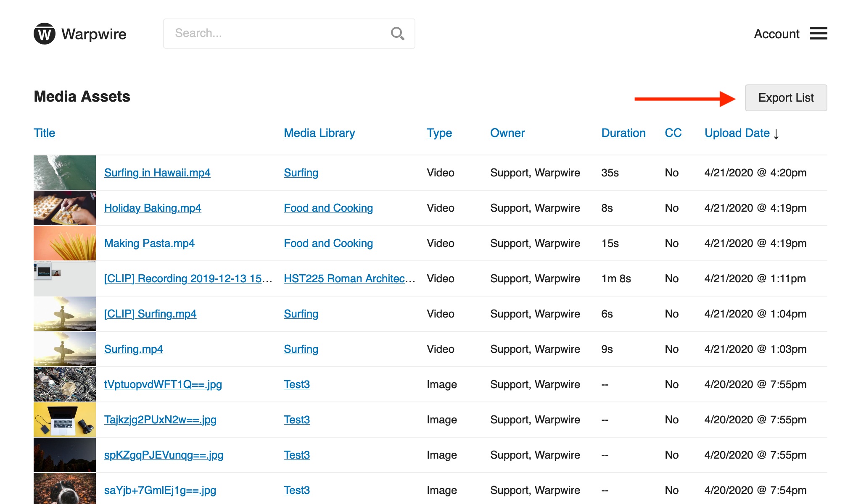Open the Making Pasta.mp4 title link
861x504 pixels.
coord(149,243)
